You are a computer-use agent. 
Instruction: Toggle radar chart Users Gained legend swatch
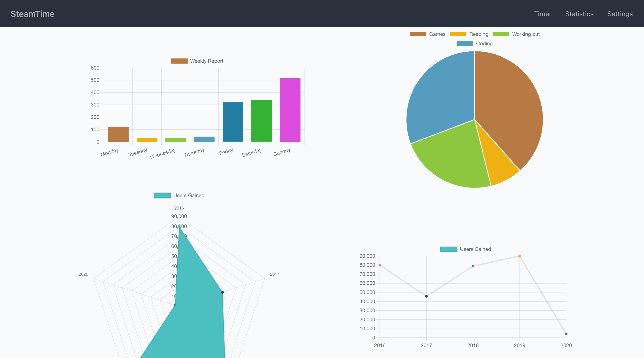coord(162,195)
